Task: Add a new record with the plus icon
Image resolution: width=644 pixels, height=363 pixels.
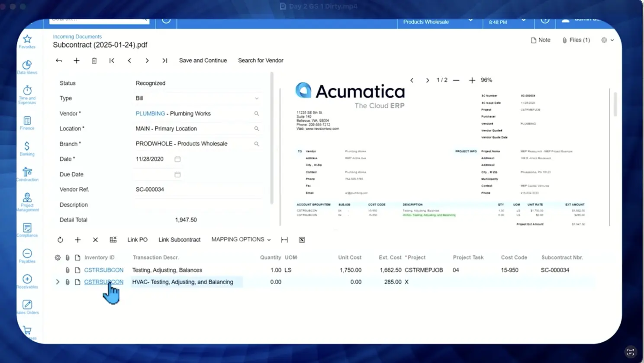Action: [77, 61]
